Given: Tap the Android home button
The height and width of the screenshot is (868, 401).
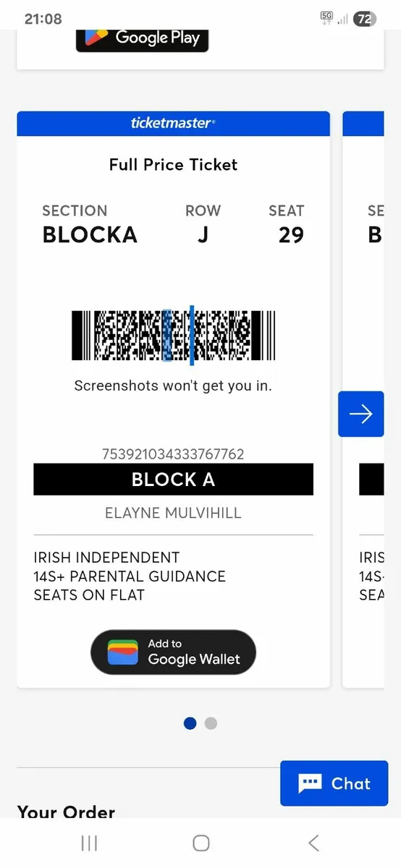Looking at the screenshot, I should click(201, 843).
